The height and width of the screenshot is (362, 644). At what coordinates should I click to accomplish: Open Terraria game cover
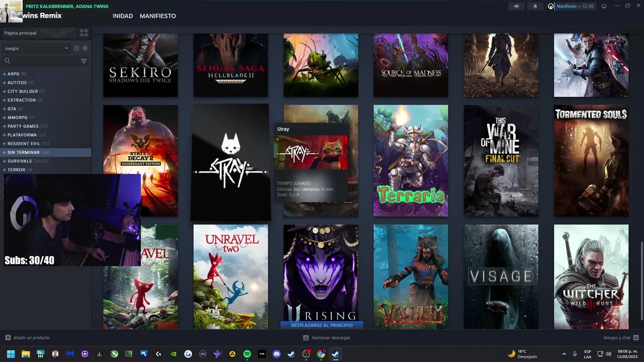click(411, 161)
